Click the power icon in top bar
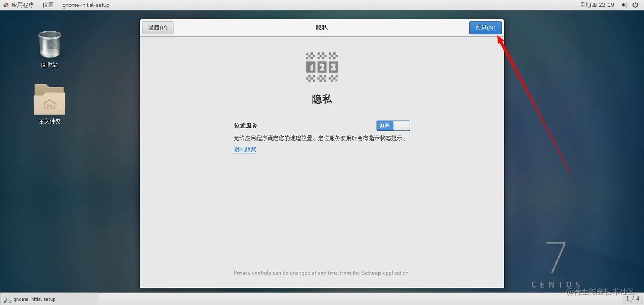The height and width of the screenshot is (305, 644). 635,5
